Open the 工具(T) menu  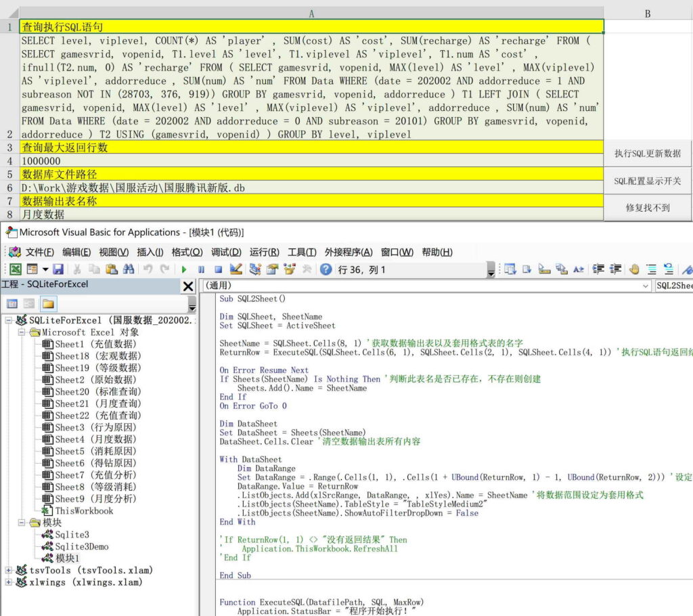point(302,252)
